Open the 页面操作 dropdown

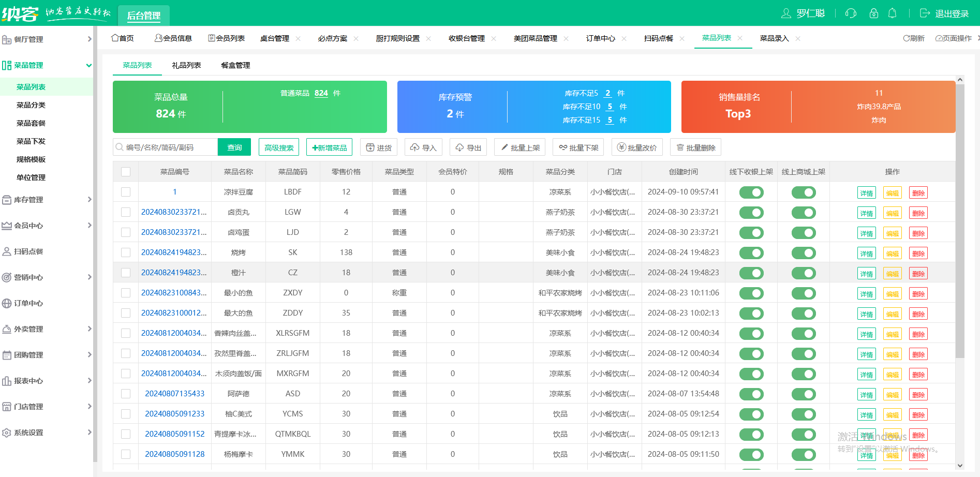pyautogui.click(x=954, y=38)
